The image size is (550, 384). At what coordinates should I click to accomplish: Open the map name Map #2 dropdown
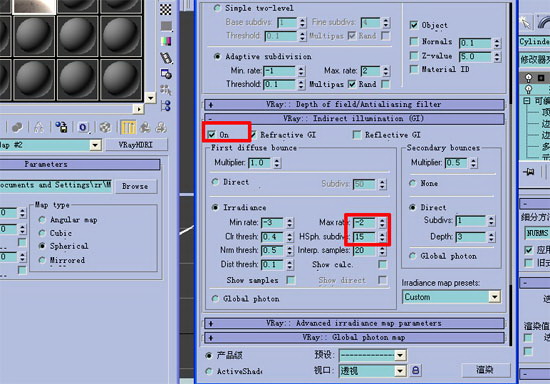click(95, 145)
